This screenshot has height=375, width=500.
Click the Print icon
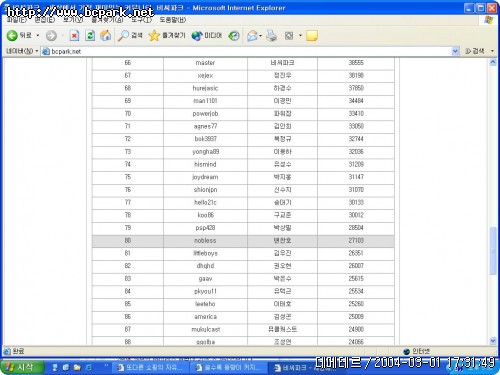(272, 36)
